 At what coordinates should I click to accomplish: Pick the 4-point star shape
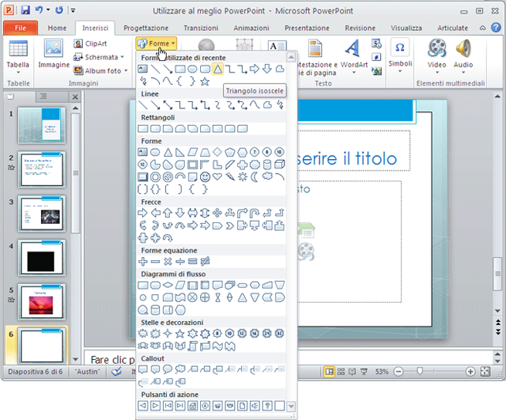168,334
